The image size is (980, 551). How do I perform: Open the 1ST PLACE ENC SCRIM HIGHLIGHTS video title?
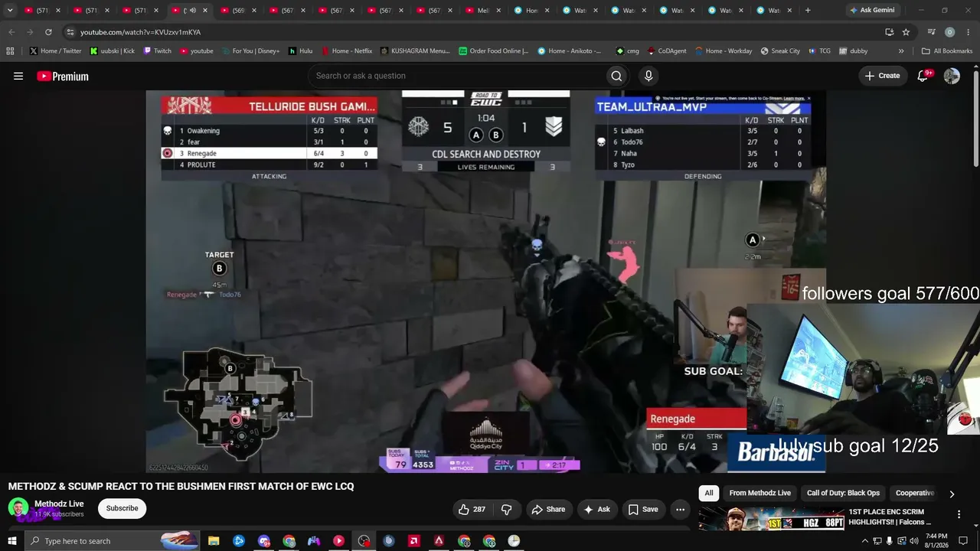[x=890, y=517]
